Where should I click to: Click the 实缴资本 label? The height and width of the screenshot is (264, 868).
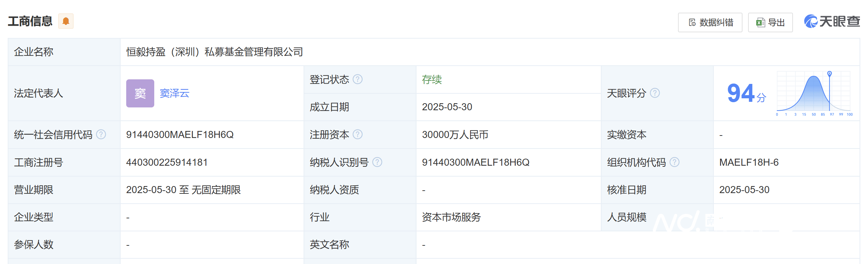(x=627, y=134)
